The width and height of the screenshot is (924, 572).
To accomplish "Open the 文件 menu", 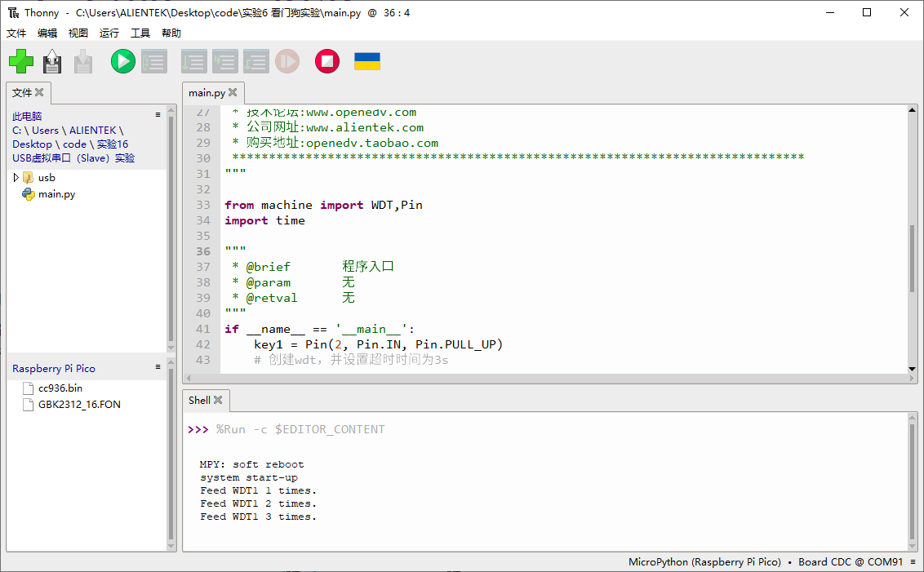I will tap(16, 33).
